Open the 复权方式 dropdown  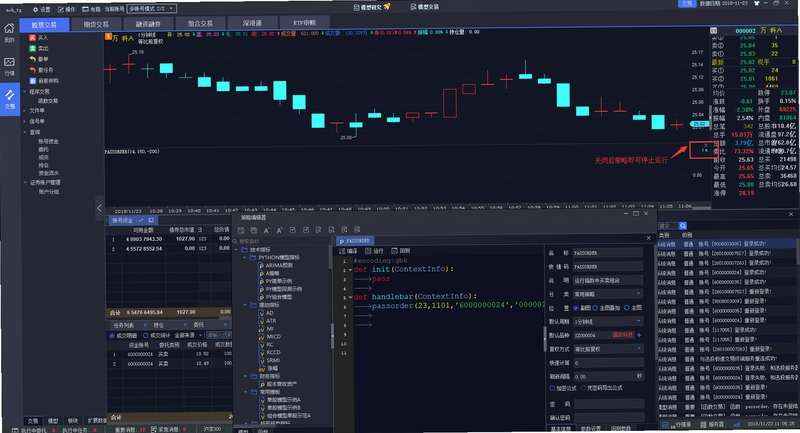[x=608, y=349]
